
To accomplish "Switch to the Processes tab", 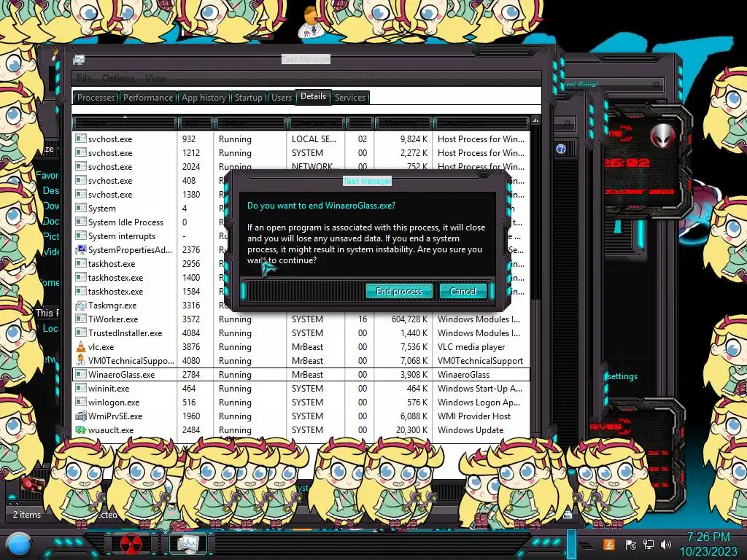I will coord(96,98).
